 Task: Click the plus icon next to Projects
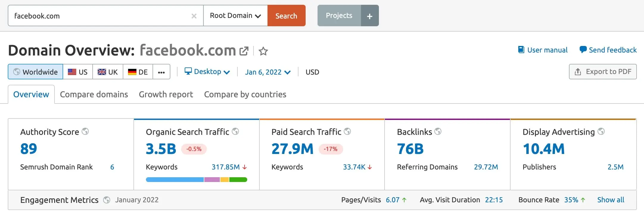coord(370,16)
